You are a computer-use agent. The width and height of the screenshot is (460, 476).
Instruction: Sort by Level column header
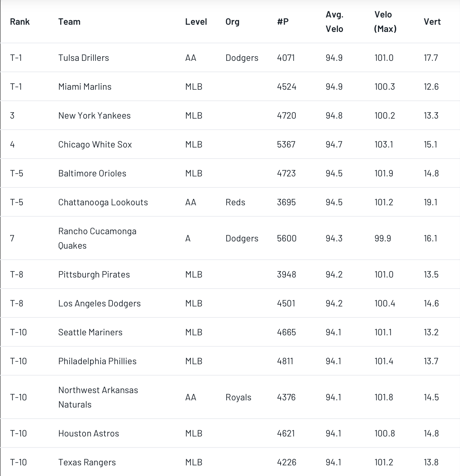coord(196,22)
